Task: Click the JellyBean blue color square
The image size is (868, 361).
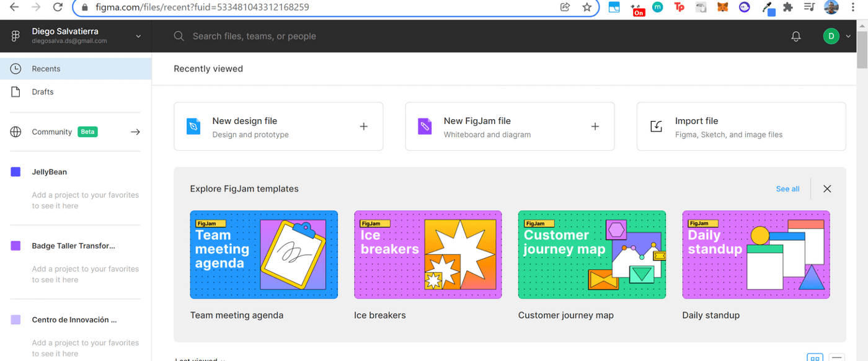Action: (x=15, y=172)
